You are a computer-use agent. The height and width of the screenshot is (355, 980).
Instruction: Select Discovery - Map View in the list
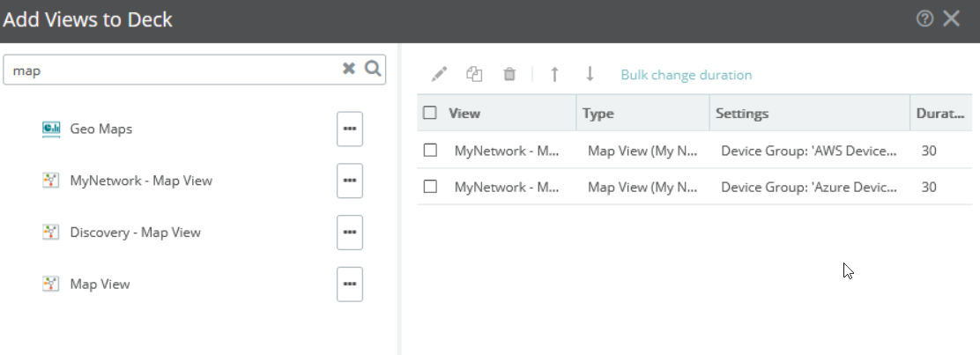pos(135,233)
